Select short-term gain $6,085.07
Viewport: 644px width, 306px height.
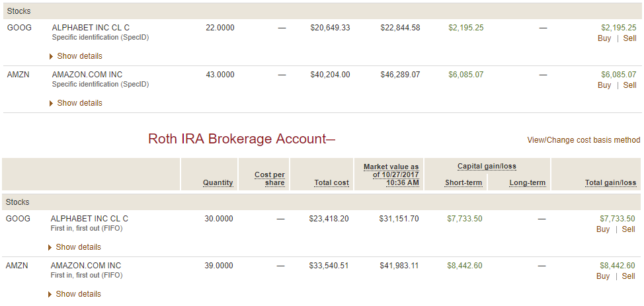pyautogui.click(x=466, y=75)
